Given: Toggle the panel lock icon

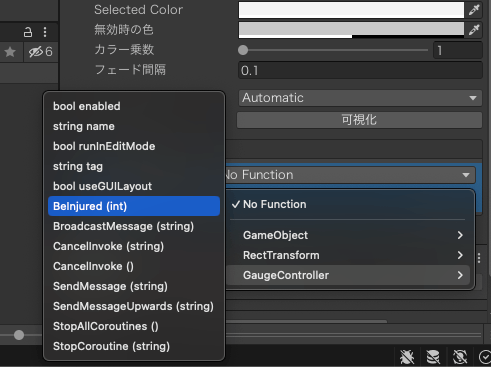Looking at the screenshot, I should [x=28, y=32].
